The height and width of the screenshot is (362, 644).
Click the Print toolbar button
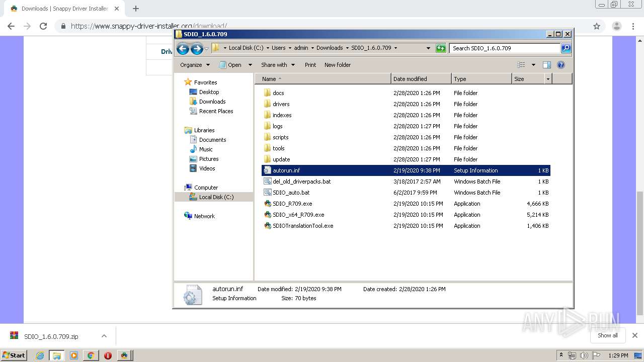[x=310, y=65]
